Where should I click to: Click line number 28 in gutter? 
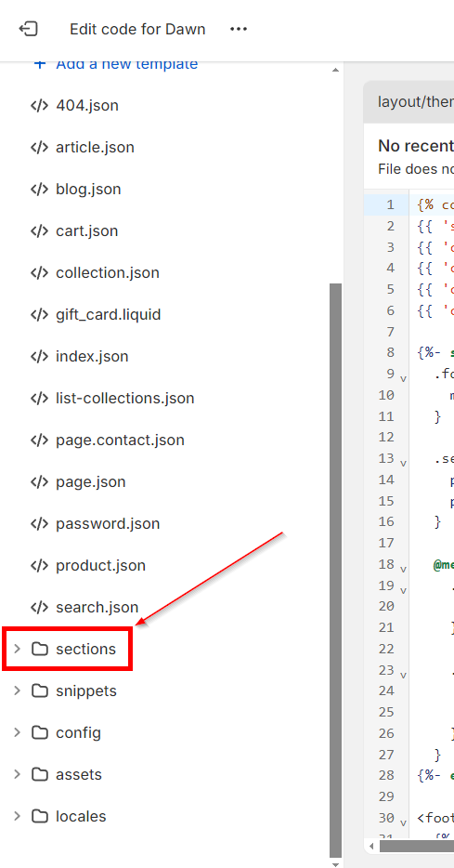coord(387,775)
